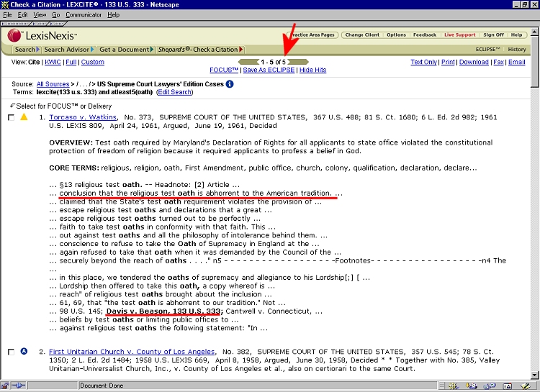Viewport: 540px width, 392px height.
Task: Open Mail inbox from component bar
Action: tap(472, 386)
